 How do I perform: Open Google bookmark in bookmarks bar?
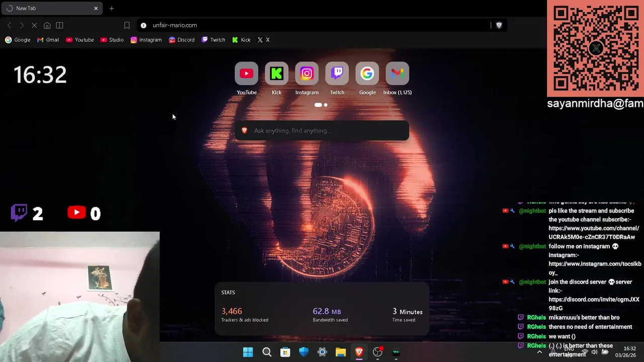(18, 40)
